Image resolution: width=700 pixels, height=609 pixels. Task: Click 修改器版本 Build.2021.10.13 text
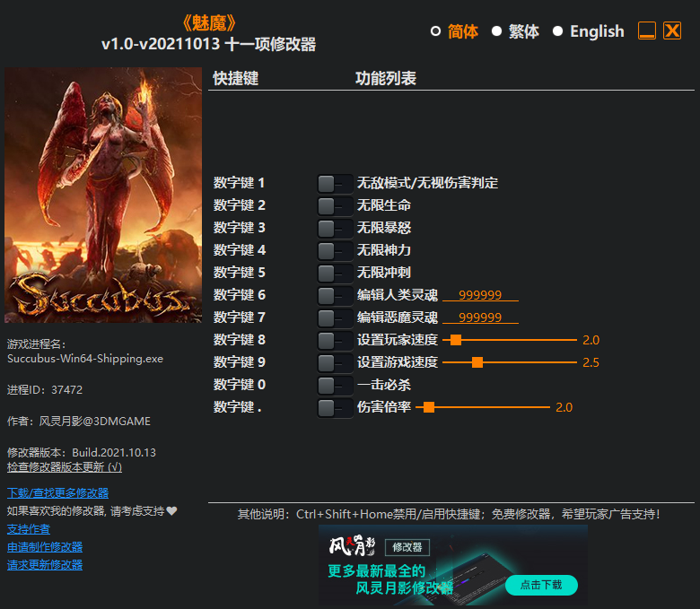point(82,452)
